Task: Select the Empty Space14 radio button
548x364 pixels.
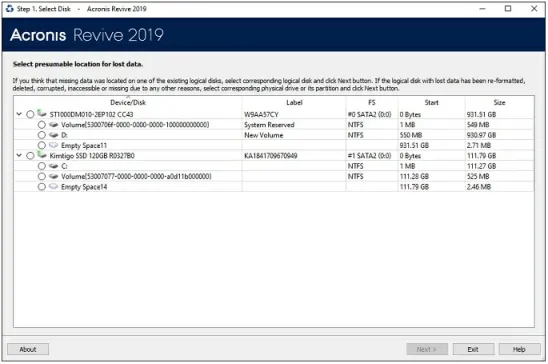Action: (x=42, y=187)
